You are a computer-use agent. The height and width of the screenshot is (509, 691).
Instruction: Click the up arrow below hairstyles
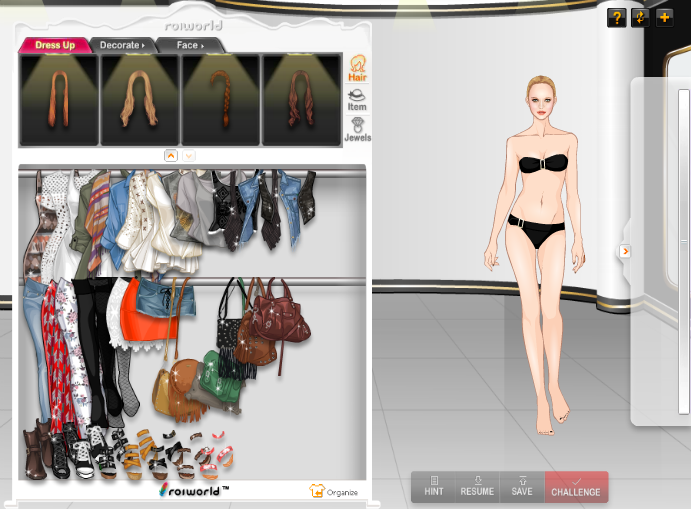pyautogui.click(x=170, y=155)
